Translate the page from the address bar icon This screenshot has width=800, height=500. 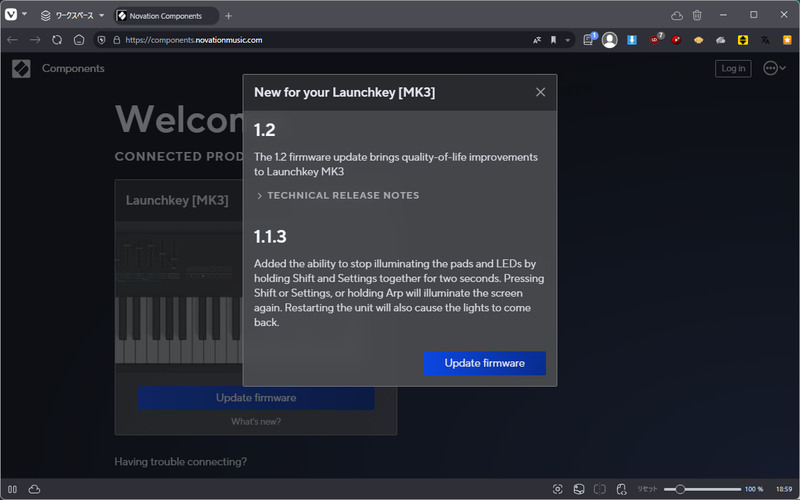tap(537, 40)
